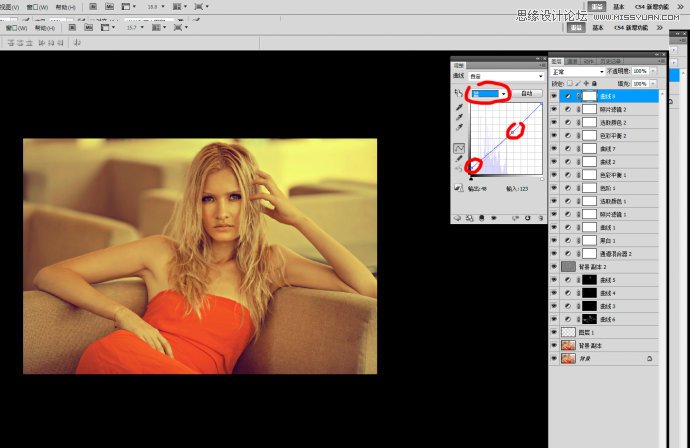Click the smooth curve values icon
Viewport: 690px width, 448px height.
click(459, 169)
